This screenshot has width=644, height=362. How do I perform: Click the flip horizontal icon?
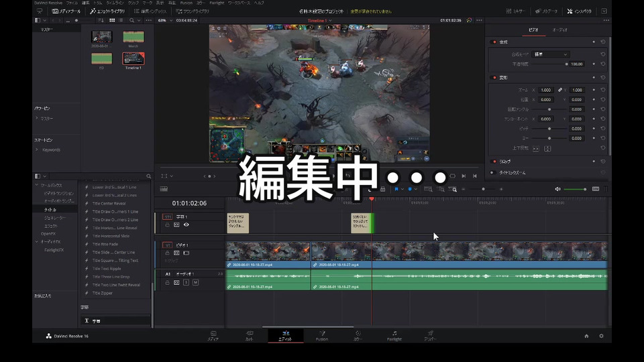pyautogui.click(x=535, y=149)
